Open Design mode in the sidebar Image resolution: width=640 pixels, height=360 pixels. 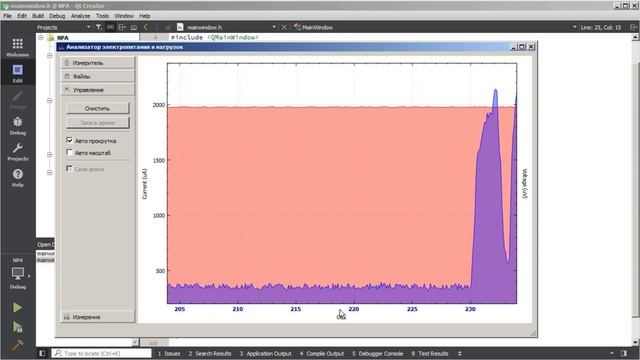coord(18,100)
